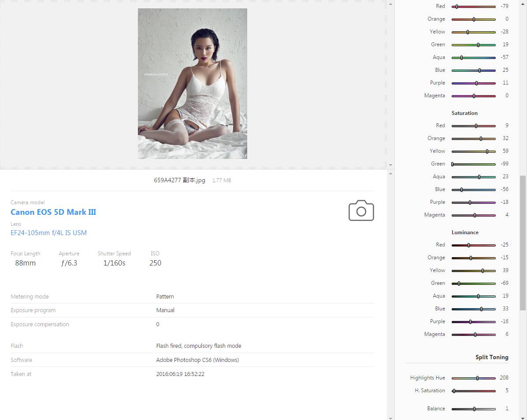
Task: Click the 88mm focal length value
Action: pyautogui.click(x=25, y=263)
